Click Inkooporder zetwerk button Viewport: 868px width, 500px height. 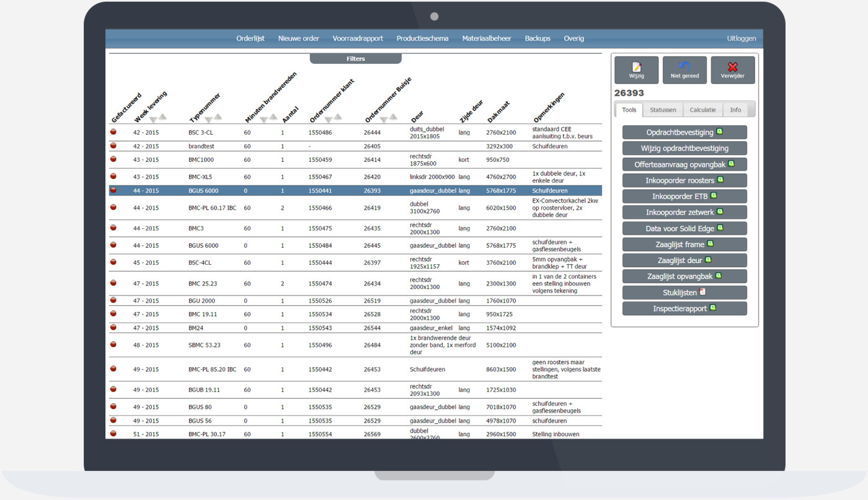pyautogui.click(x=684, y=212)
